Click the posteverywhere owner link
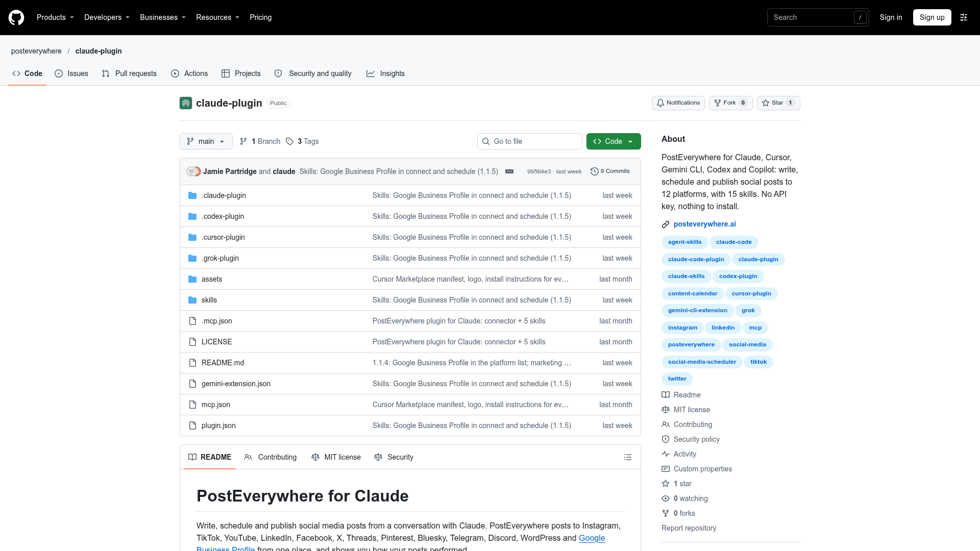 click(36, 51)
